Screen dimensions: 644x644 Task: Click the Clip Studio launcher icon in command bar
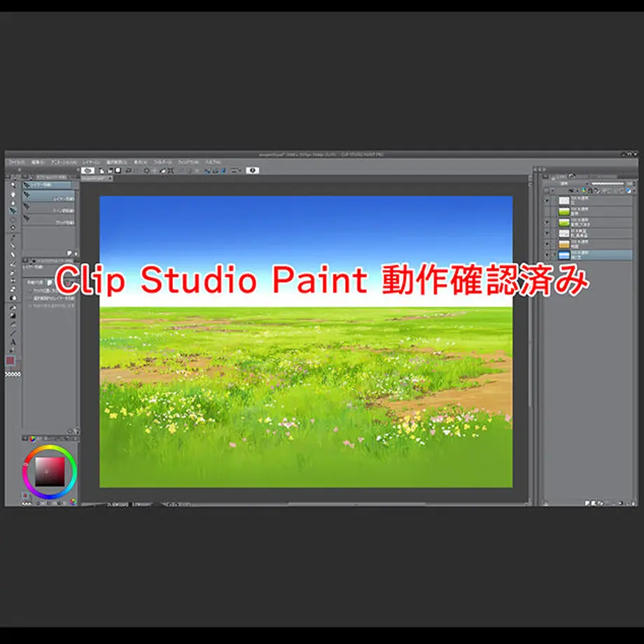(x=88, y=170)
